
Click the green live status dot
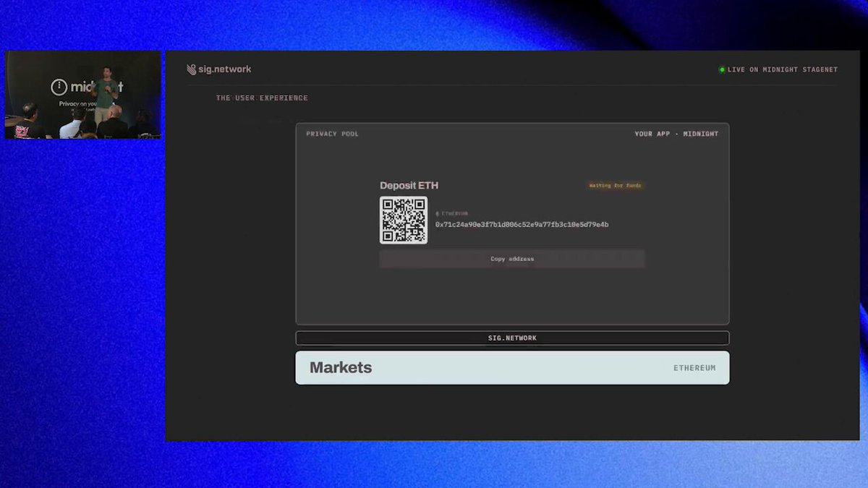coord(722,70)
